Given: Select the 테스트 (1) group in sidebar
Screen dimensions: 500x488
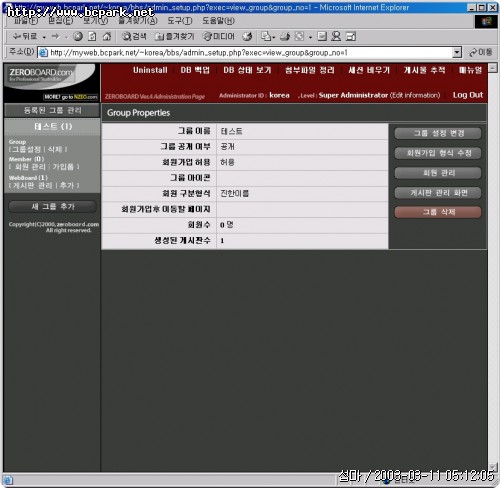Looking at the screenshot, I should tap(53, 127).
